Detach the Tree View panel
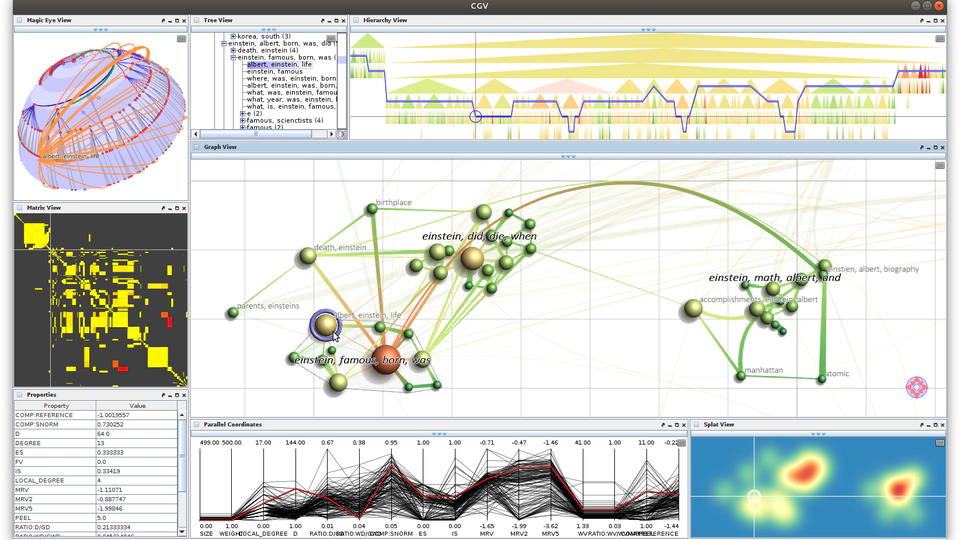960x540 pixels. pyautogui.click(x=322, y=20)
